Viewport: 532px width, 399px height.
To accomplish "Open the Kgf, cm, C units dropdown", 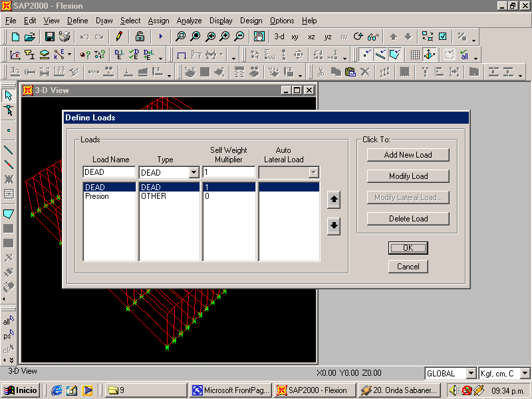I will pyautogui.click(x=525, y=374).
